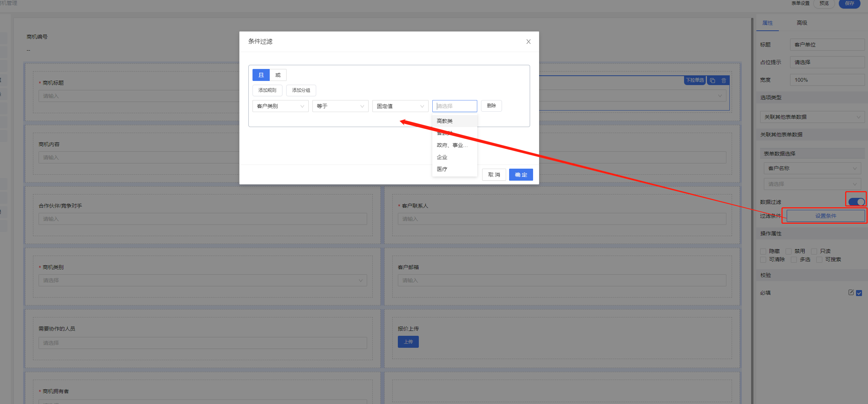Click 表单设置 in the top bar
The image size is (868, 404).
point(800,3)
